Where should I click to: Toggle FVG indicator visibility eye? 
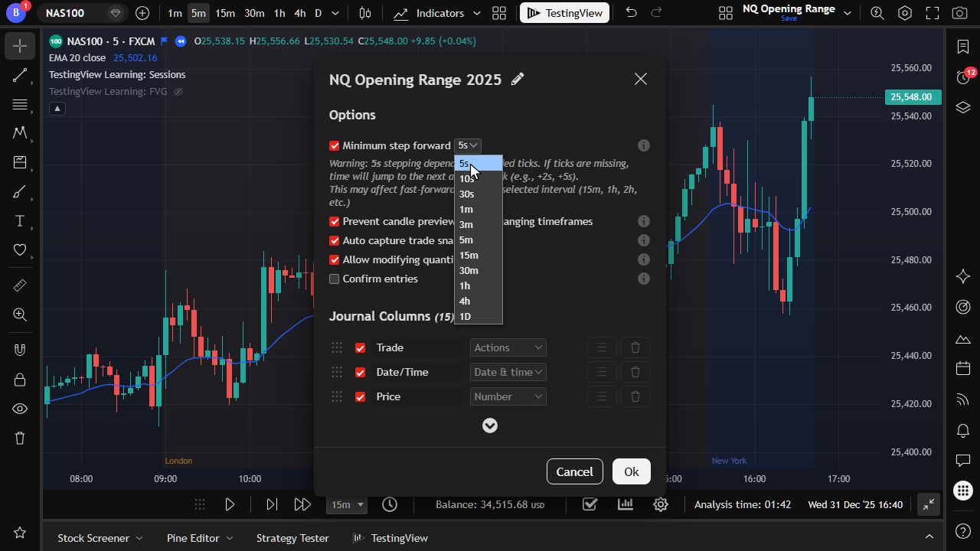(x=178, y=92)
